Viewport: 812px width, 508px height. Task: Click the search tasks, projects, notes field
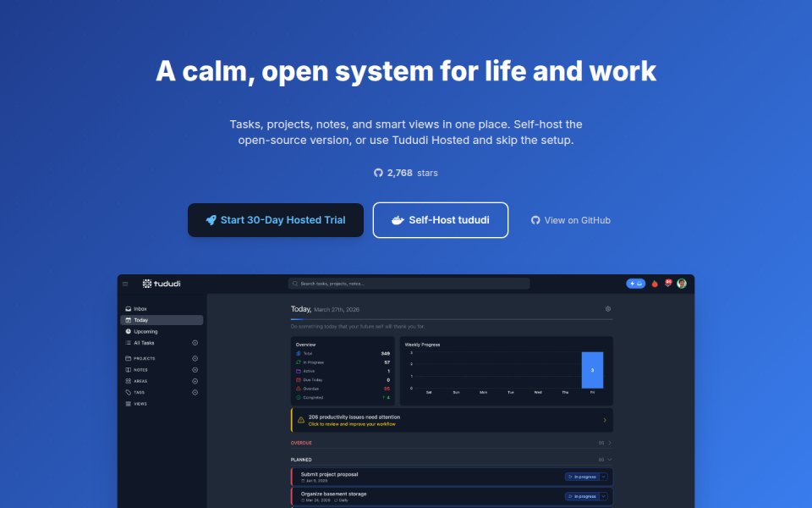tap(409, 284)
